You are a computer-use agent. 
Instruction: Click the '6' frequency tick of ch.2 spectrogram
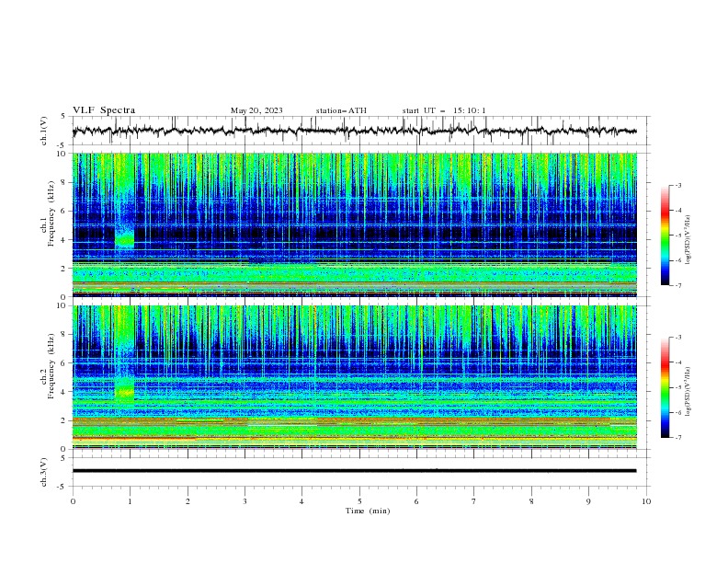(x=64, y=362)
